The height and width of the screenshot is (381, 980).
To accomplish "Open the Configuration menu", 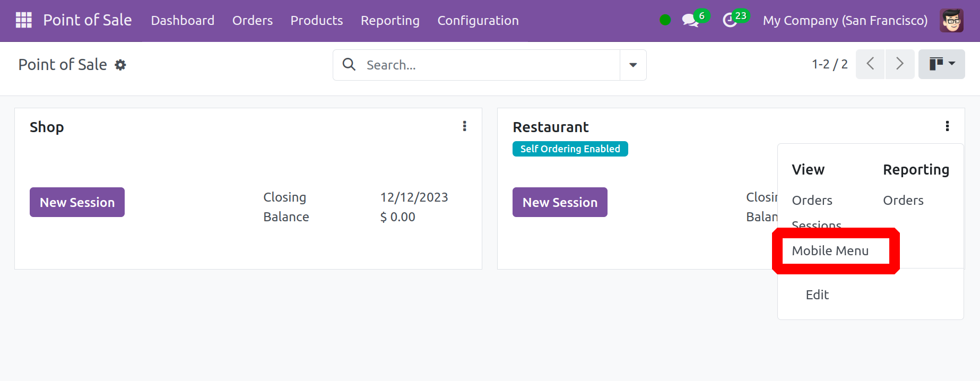I will coord(478,21).
